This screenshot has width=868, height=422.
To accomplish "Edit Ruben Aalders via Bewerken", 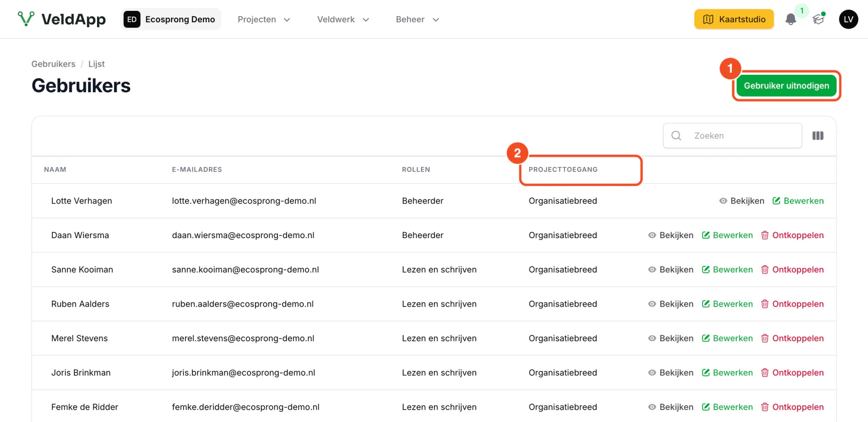I will point(727,304).
